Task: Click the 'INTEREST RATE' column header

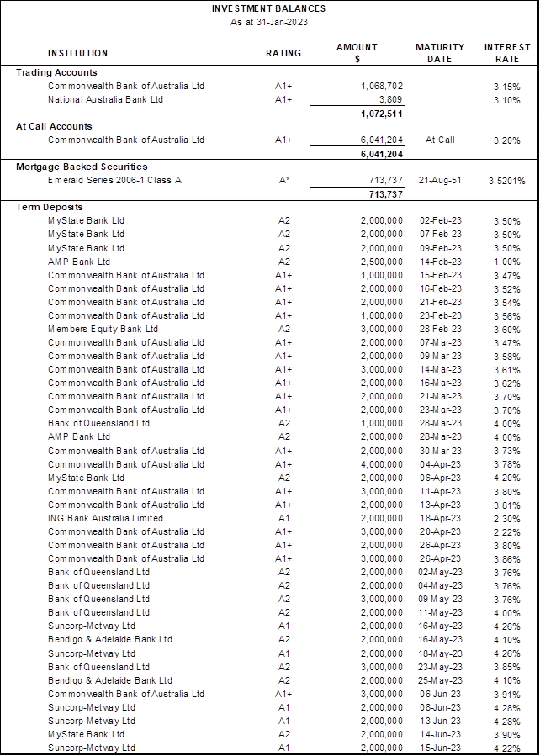Action: (x=507, y=53)
